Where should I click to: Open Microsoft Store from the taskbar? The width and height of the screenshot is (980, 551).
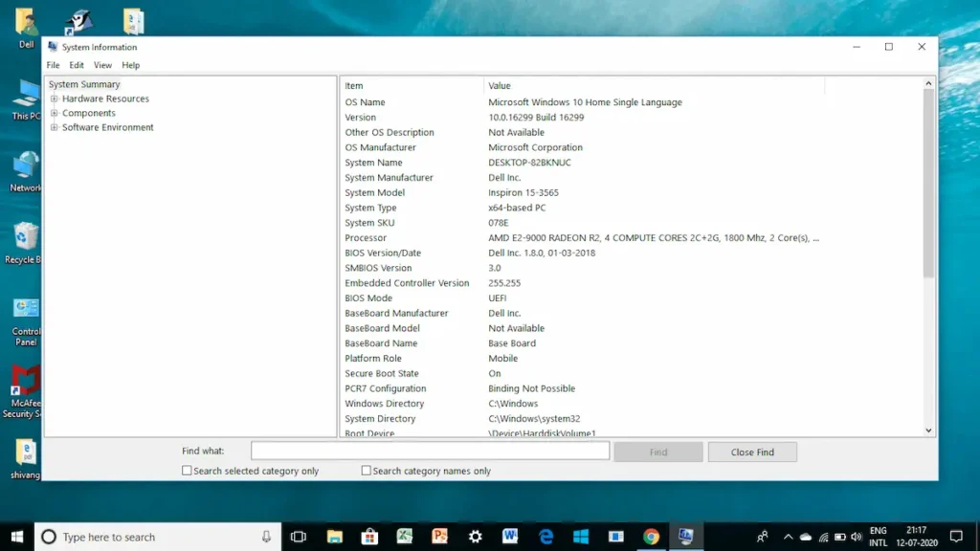pyautogui.click(x=369, y=537)
